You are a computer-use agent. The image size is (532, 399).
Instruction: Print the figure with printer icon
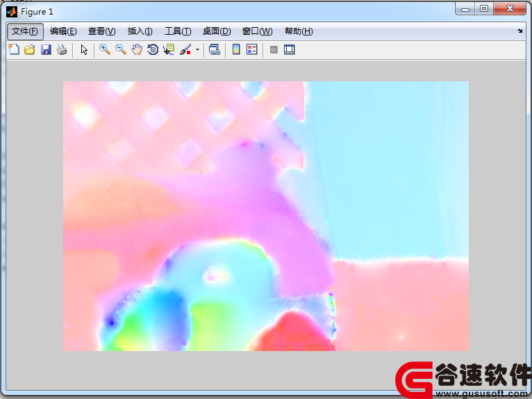62,49
